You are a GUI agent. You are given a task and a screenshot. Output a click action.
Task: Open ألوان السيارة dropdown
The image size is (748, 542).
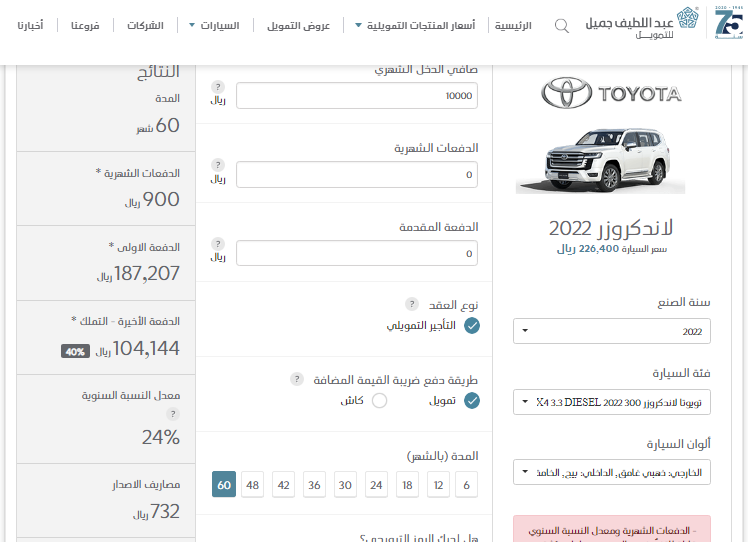coord(612,472)
